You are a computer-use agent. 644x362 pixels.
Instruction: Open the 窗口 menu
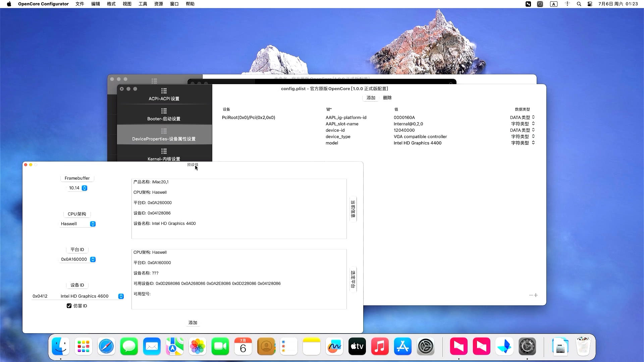[x=174, y=4]
